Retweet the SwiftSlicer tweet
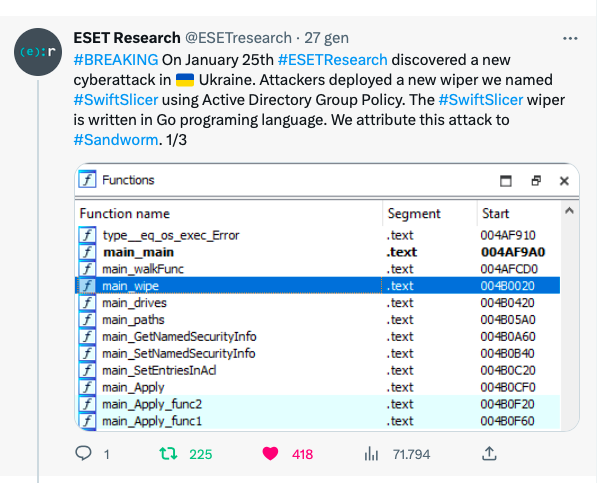 click(170, 454)
